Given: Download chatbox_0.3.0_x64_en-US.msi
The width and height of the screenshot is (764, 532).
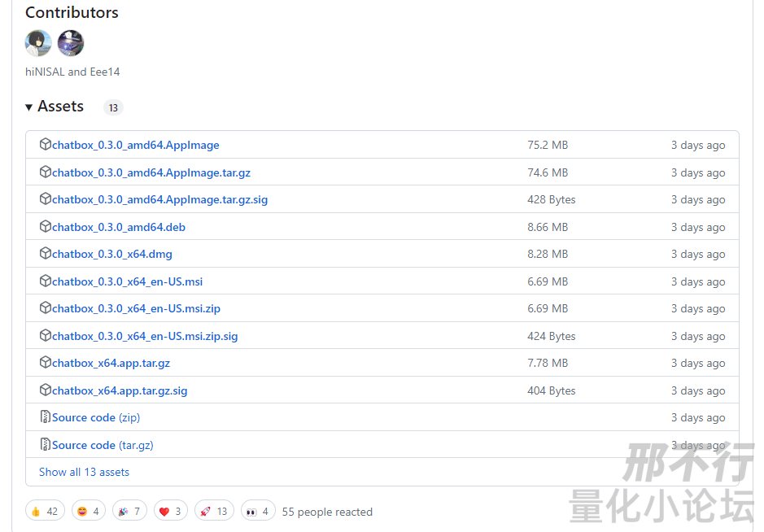Looking at the screenshot, I should tap(127, 282).
